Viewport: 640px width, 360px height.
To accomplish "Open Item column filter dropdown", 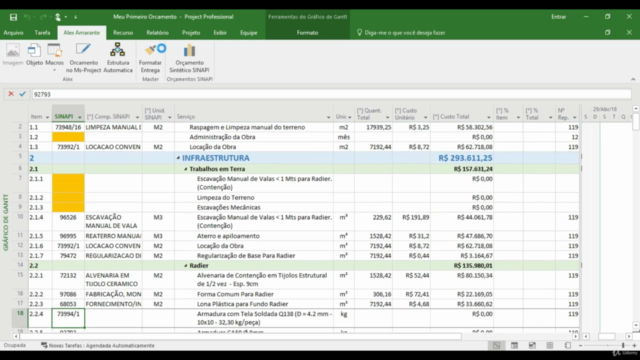I will coord(47,118).
